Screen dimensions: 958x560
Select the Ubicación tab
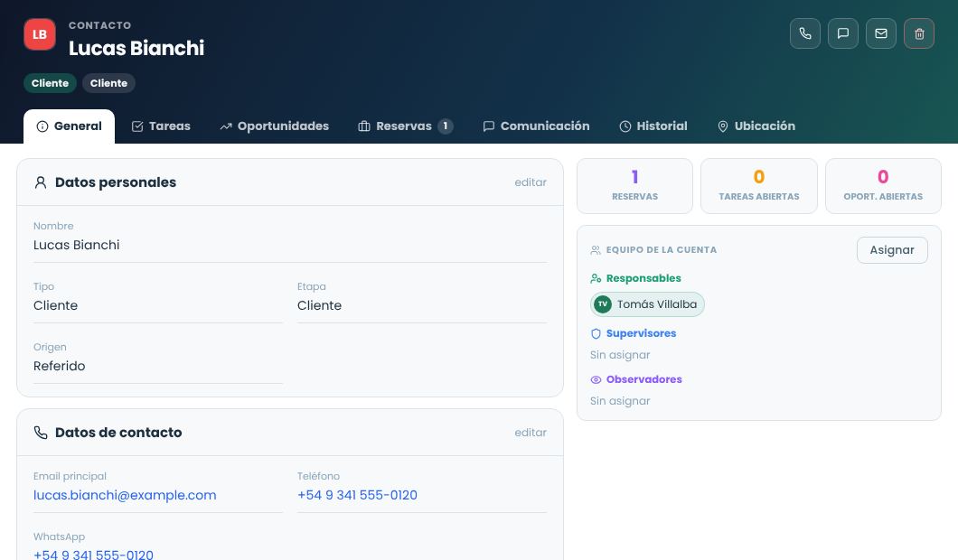pyautogui.click(x=756, y=126)
